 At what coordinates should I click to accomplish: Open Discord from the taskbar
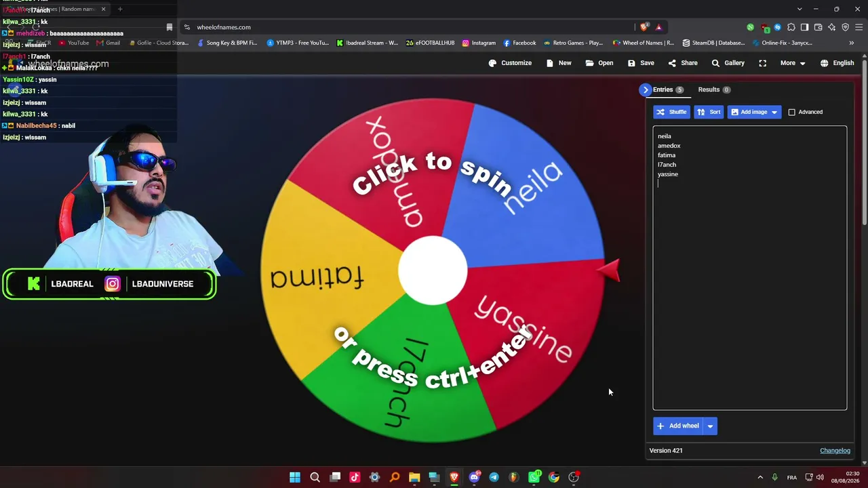pyautogui.click(x=474, y=477)
